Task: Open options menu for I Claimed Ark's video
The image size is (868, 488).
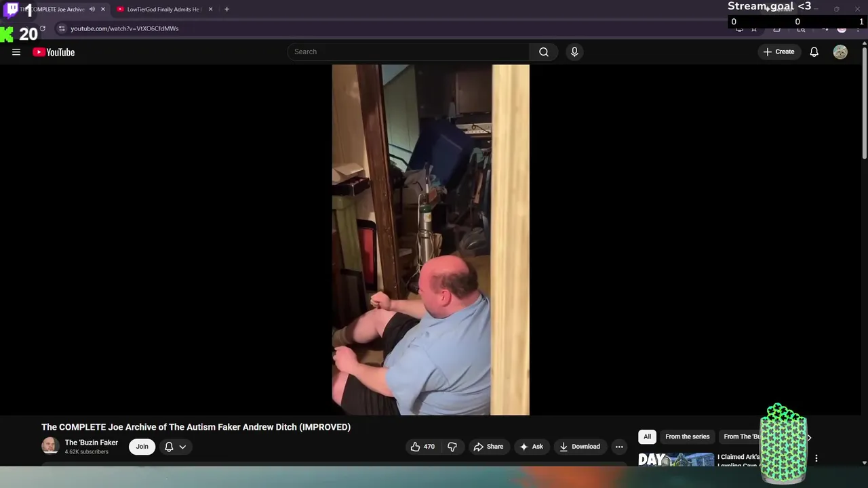Action: pyautogui.click(x=816, y=458)
